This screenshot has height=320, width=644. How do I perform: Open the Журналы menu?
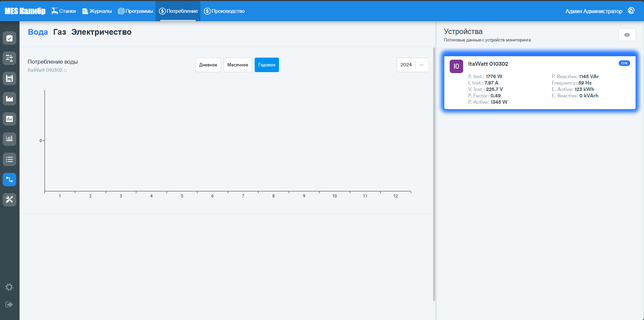coord(97,11)
